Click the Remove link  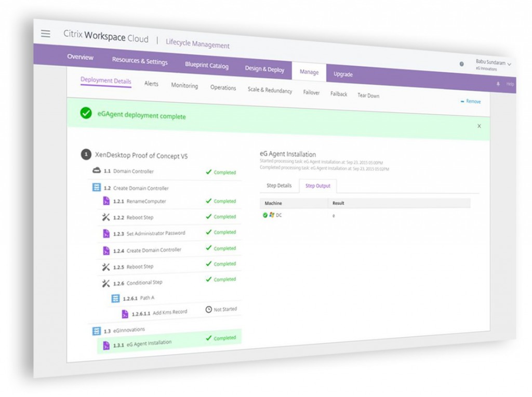coord(471,101)
